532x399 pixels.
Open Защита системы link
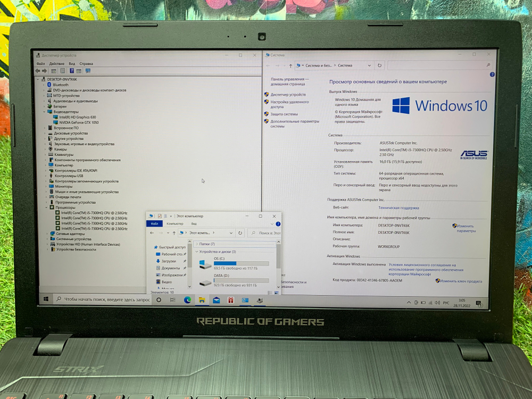click(284, 114)
